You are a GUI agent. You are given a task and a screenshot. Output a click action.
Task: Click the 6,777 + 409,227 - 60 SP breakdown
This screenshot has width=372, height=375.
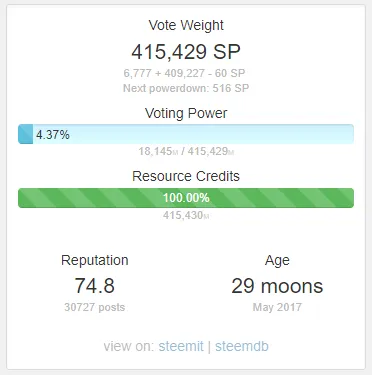pos(184,73)
